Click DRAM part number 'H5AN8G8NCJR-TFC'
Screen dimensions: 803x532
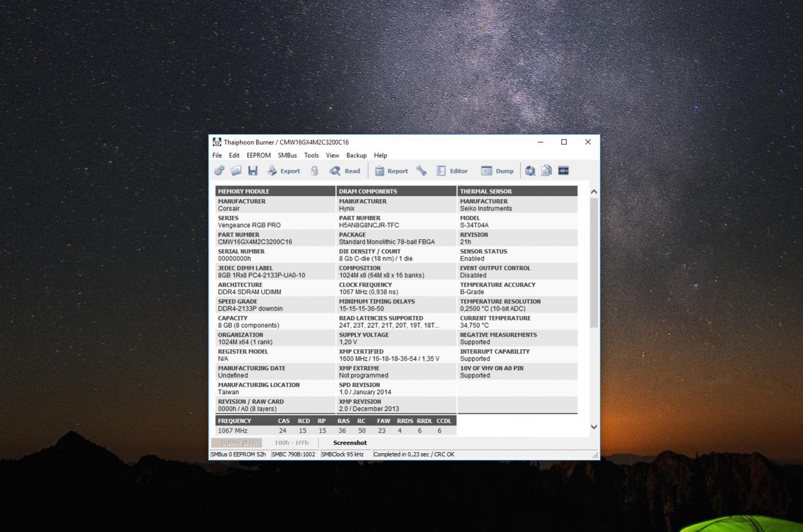pos(369,225)
